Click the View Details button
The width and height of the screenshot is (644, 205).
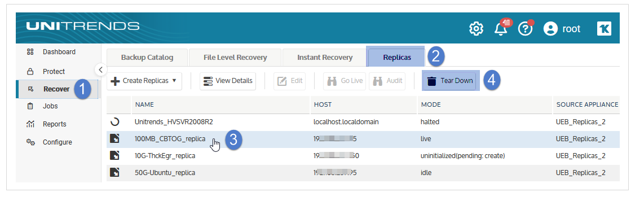(x=228, y=81)
